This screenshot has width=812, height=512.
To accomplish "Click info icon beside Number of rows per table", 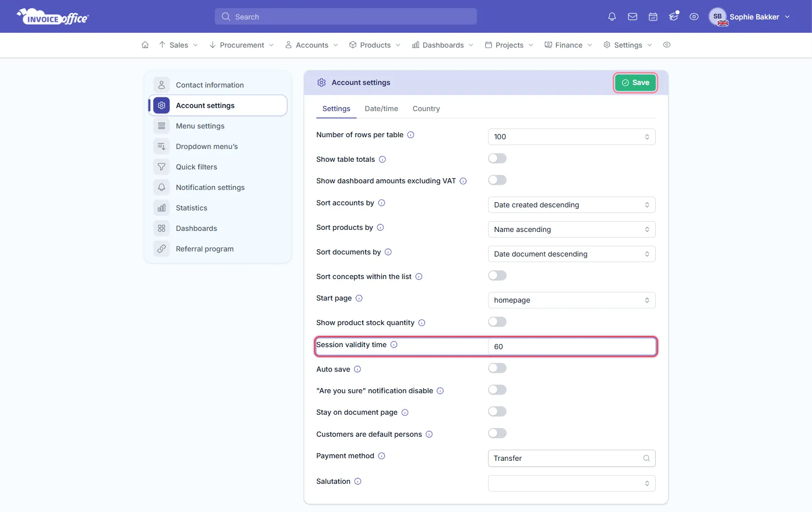I will click(x=411, y=135).
